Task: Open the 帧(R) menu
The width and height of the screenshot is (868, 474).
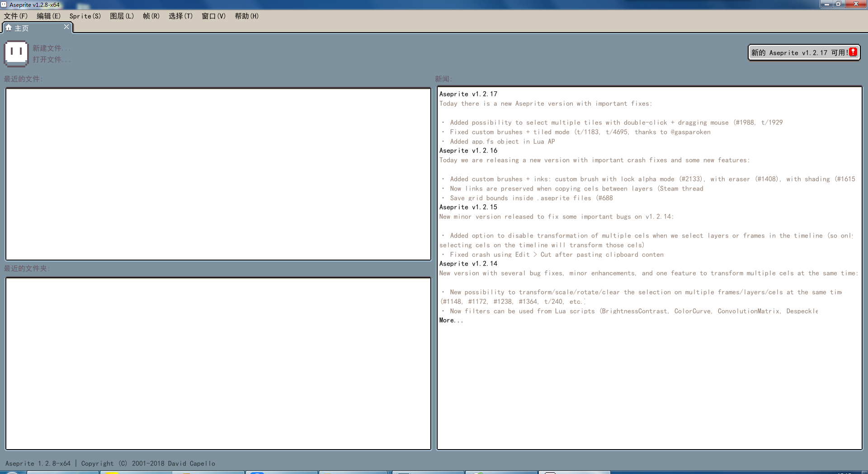Action: [x=151, y=16]
